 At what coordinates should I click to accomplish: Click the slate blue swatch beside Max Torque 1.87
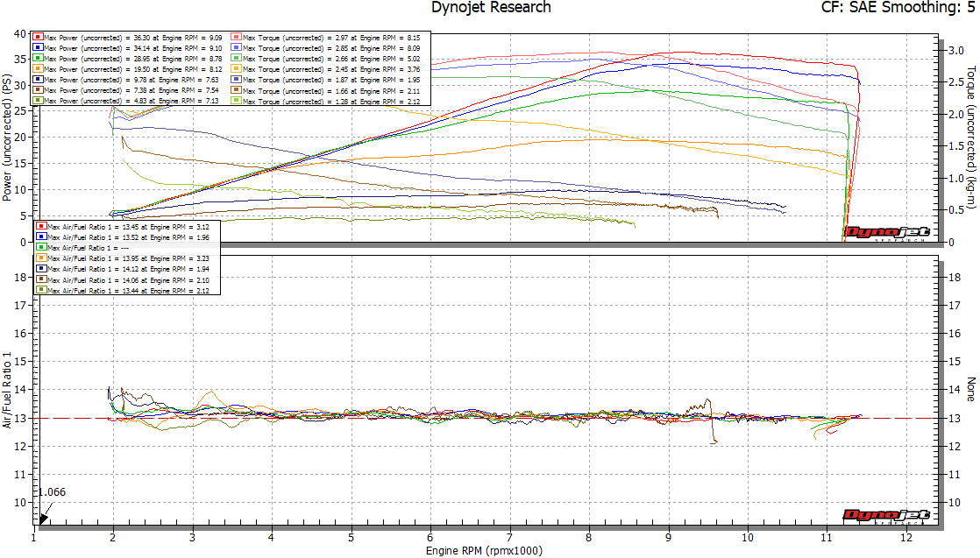237,80
